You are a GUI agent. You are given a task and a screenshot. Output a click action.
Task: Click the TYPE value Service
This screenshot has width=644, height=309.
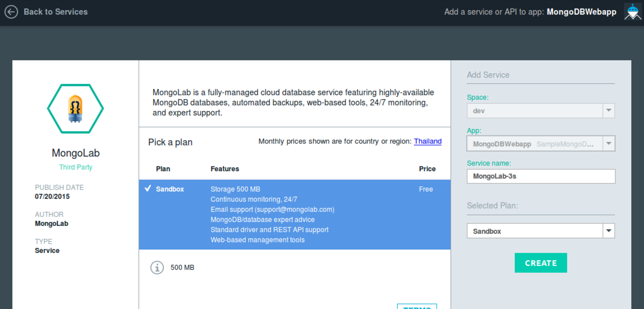(47, 251)
